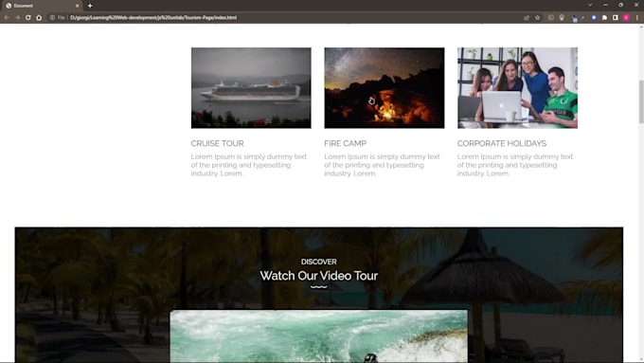The height and width of the screenshot is (363, 644).
Task: Click the Lorem Ipsum text under Cruise Tour
Action: click(249, 165)
